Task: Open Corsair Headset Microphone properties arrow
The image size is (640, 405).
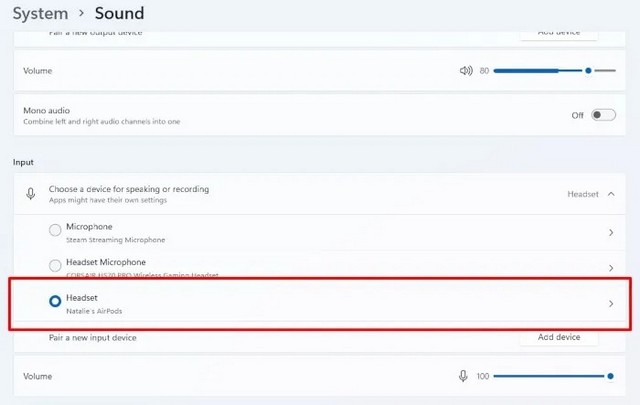Action: tap(611, 268)
